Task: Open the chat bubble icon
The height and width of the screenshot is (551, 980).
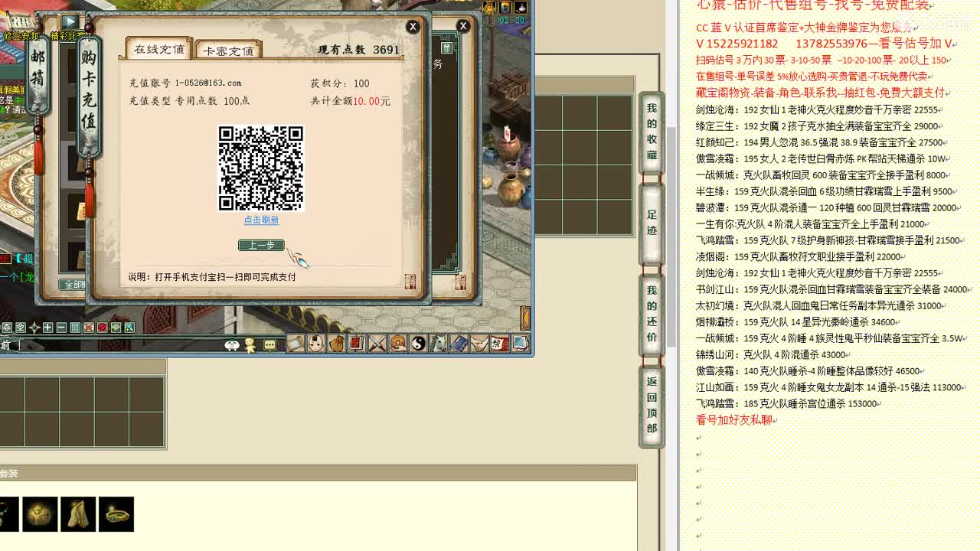Action: pos(269,345)
